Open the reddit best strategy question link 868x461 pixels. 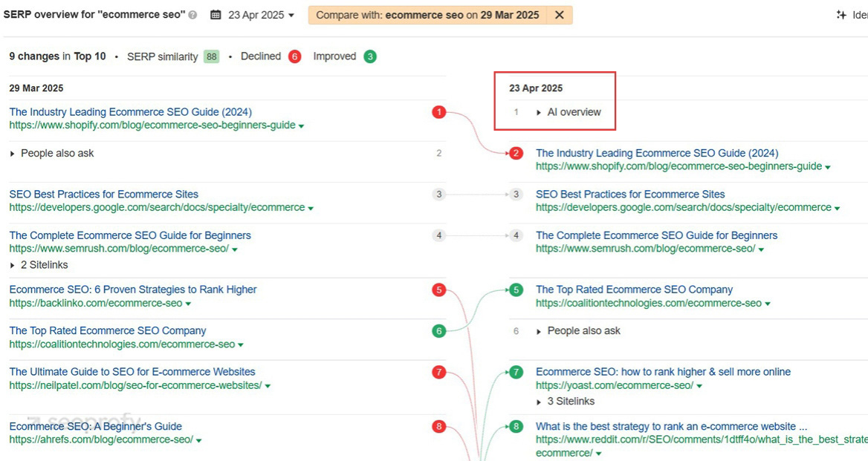(x=671, y=426)
